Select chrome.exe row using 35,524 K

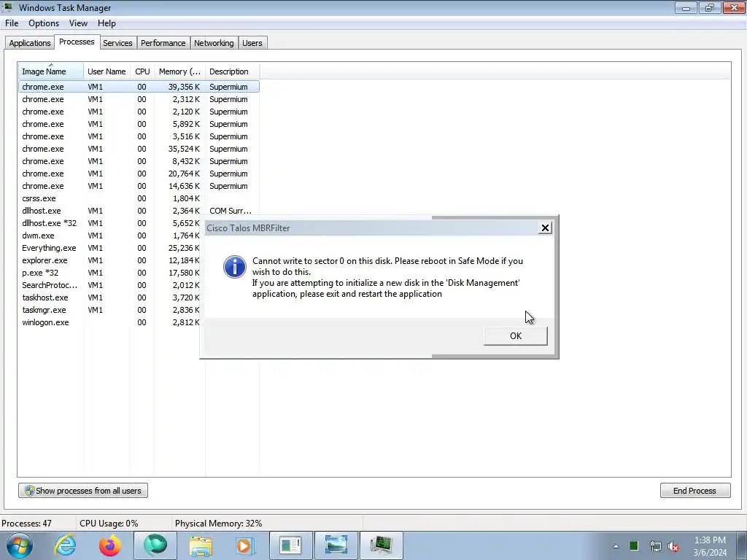pos(139,149)
